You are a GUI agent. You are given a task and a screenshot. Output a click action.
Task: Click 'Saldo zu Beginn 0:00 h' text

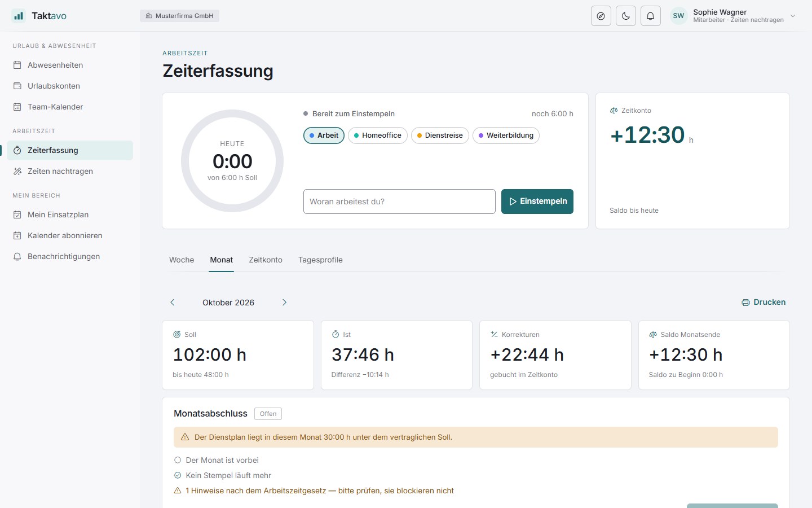[686, 375]
